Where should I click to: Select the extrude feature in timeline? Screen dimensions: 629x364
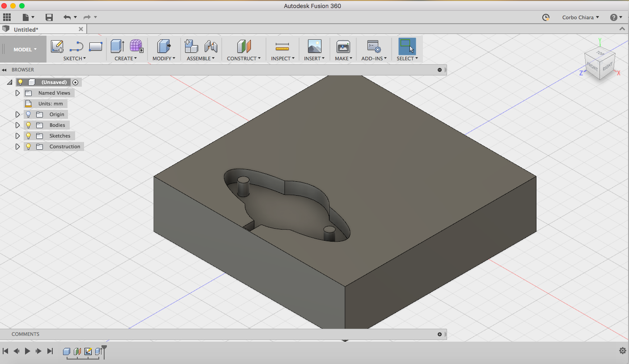98,351
